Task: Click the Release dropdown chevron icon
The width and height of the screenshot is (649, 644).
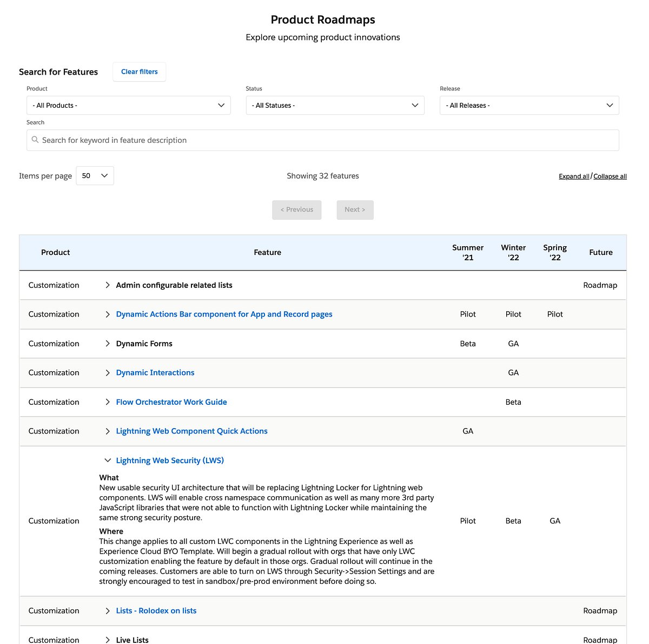Action: coord(610,105)
